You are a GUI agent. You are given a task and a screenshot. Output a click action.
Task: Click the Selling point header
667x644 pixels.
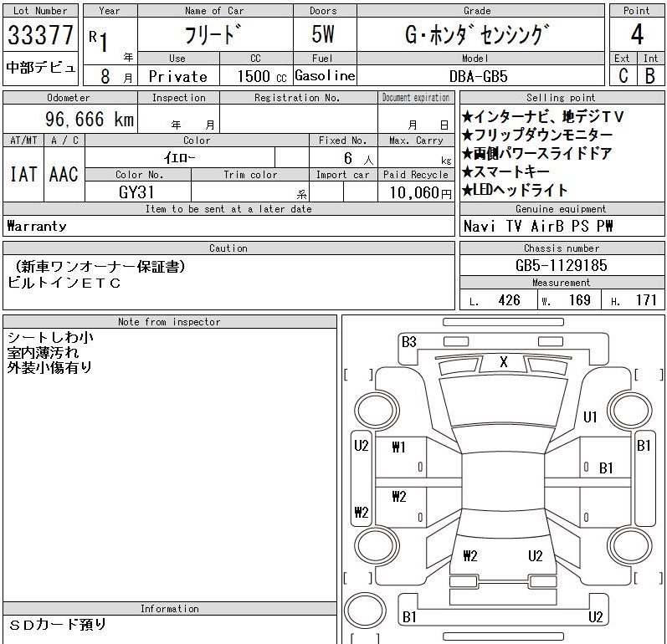click(561, 98)
